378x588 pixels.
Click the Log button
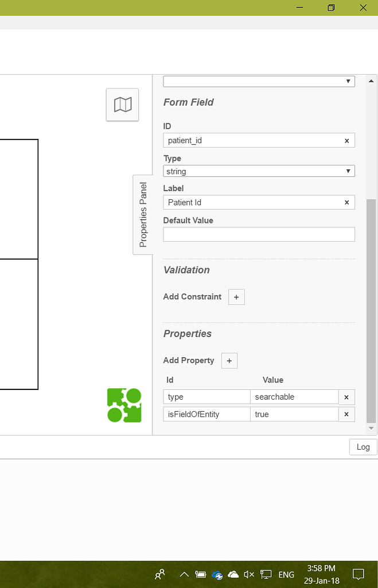click(x=363, y=447)
